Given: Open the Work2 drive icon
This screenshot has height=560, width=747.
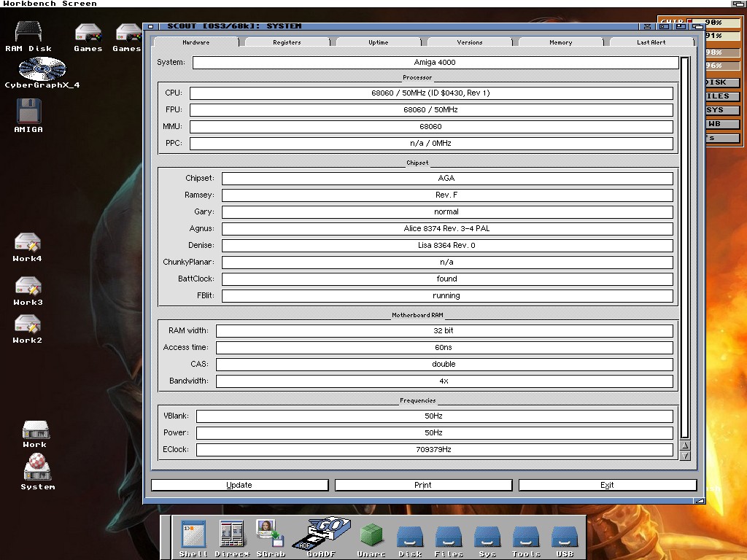Looking at the screenshot, I should click(27, 329).
